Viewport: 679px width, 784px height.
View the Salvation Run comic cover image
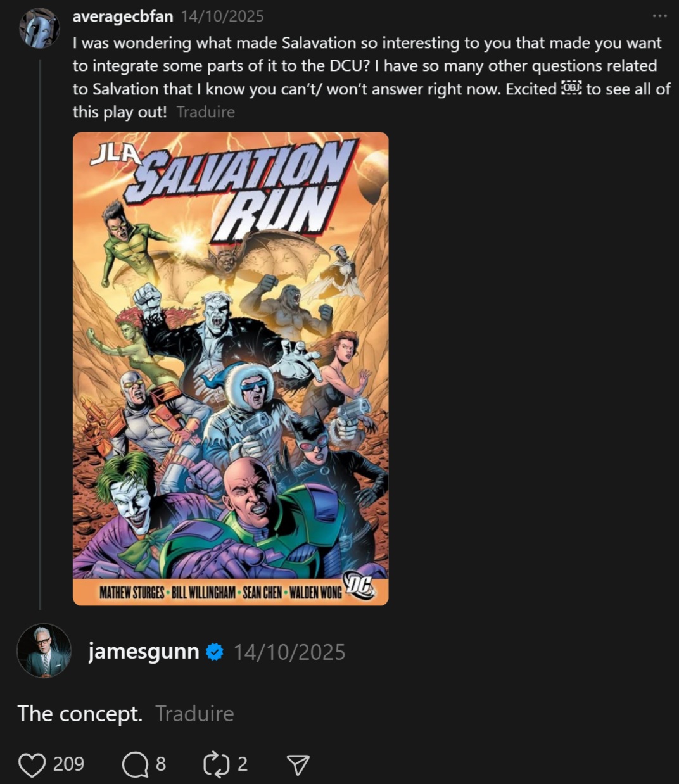tap(231, 369)
